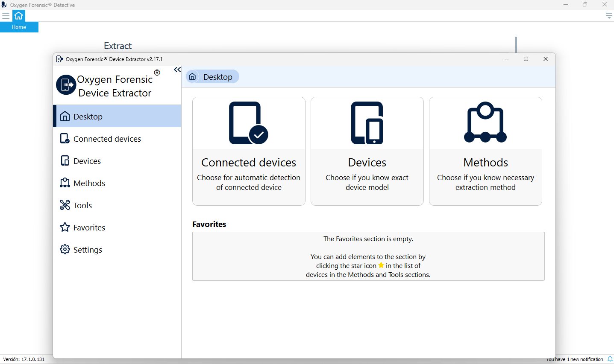Click the Oxygen Forensic Detective title bar icon

coord(4,5)
